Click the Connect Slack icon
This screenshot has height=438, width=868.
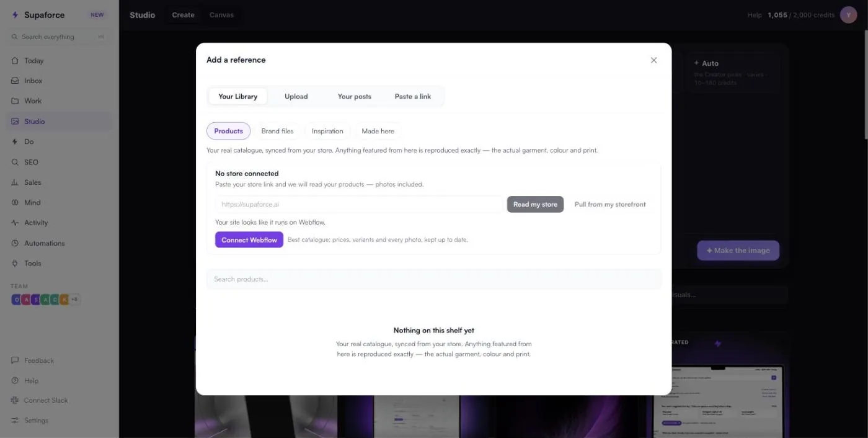coord(15,400)
